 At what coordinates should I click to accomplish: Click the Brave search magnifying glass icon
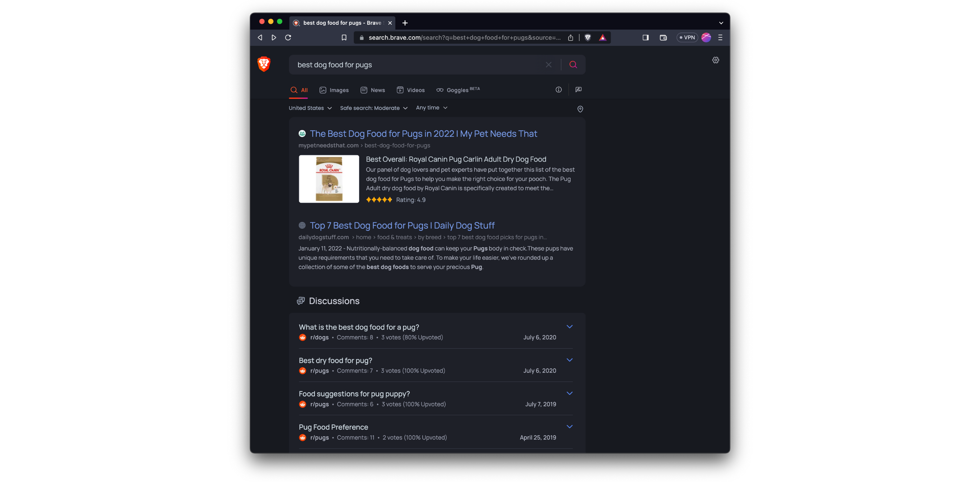[x=573, y=65]
